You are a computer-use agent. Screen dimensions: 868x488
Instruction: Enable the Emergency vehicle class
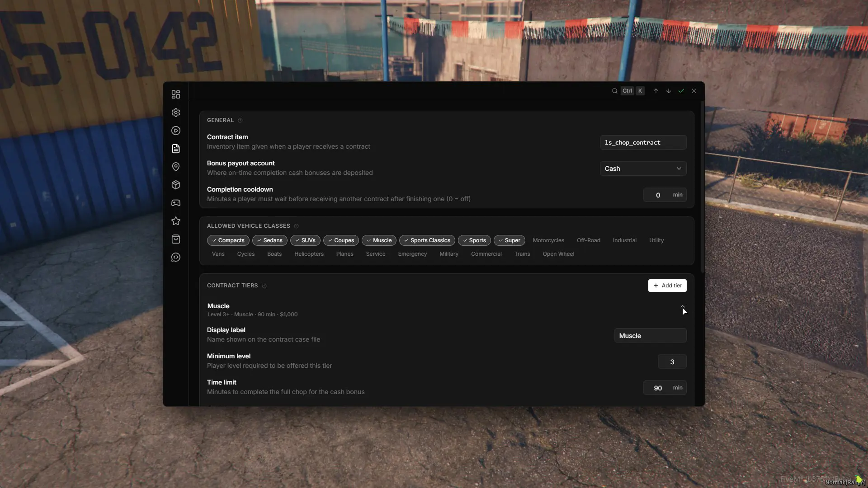[x=412, y=254]
